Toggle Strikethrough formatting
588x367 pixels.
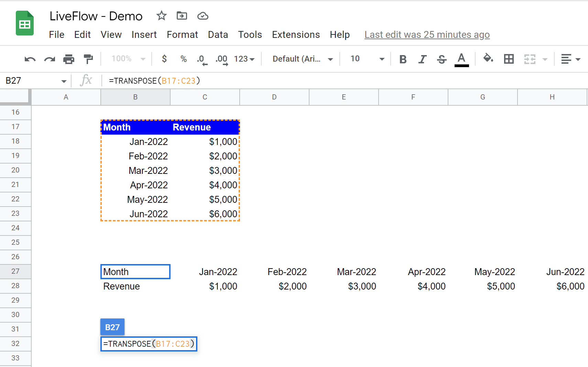(442, 59)
